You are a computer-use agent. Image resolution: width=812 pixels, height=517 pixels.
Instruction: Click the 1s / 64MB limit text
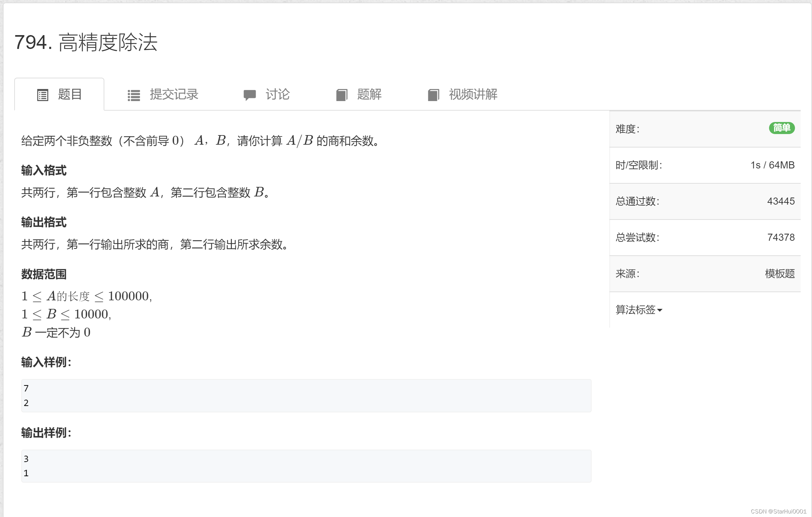[772, 165]
